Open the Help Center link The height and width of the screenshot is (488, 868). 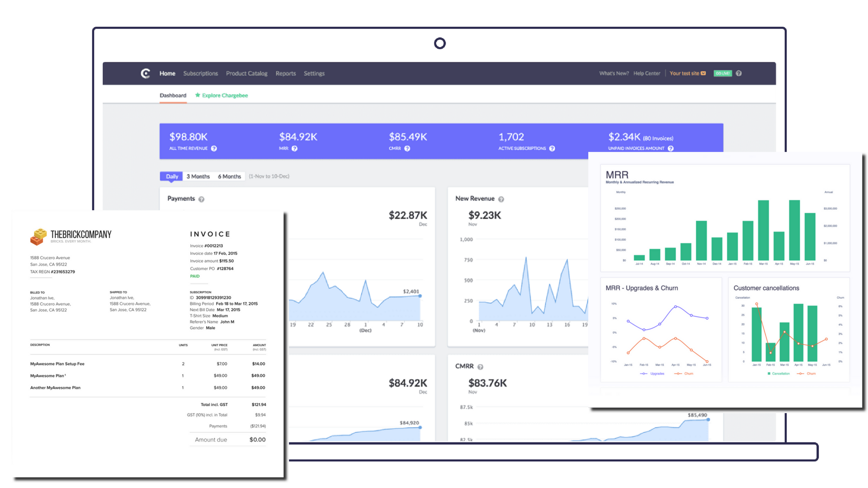pyautogui.click(x=646, y=73)
